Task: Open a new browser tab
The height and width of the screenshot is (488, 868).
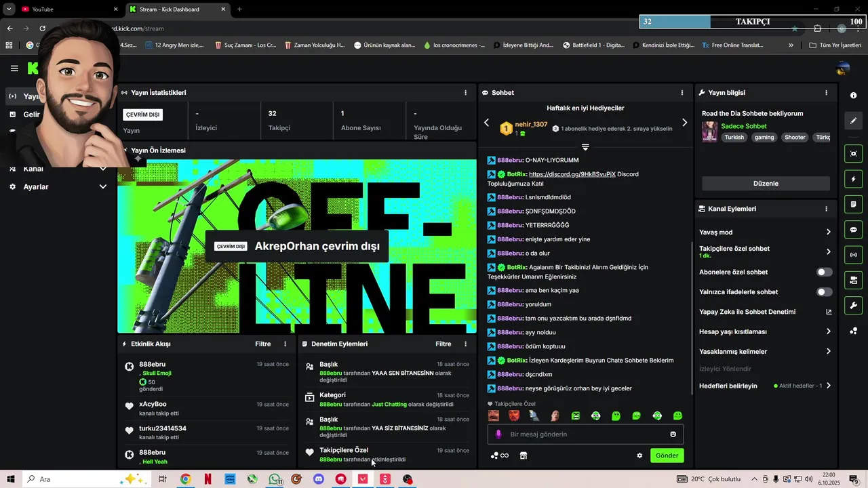Action: click(239, 9)
